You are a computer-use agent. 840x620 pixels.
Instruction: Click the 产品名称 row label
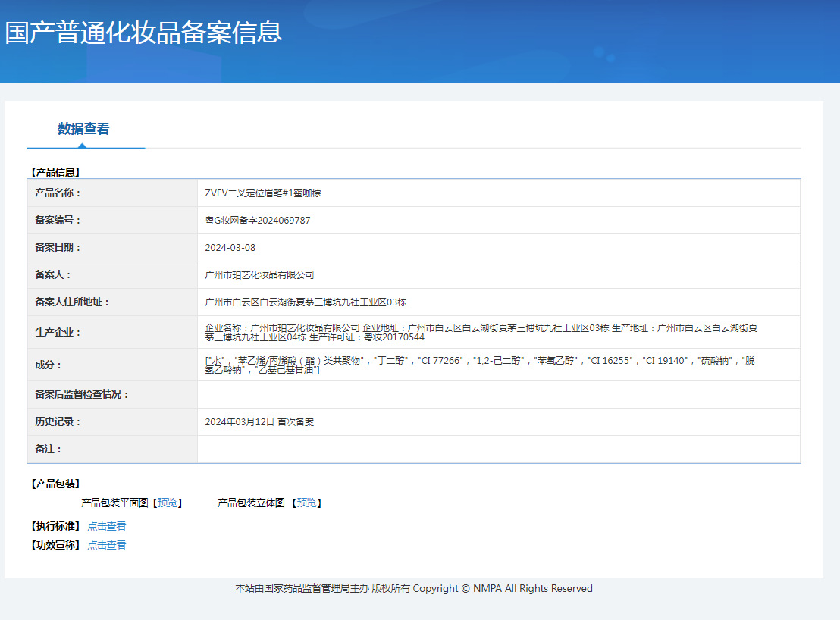tap(58, 193)
